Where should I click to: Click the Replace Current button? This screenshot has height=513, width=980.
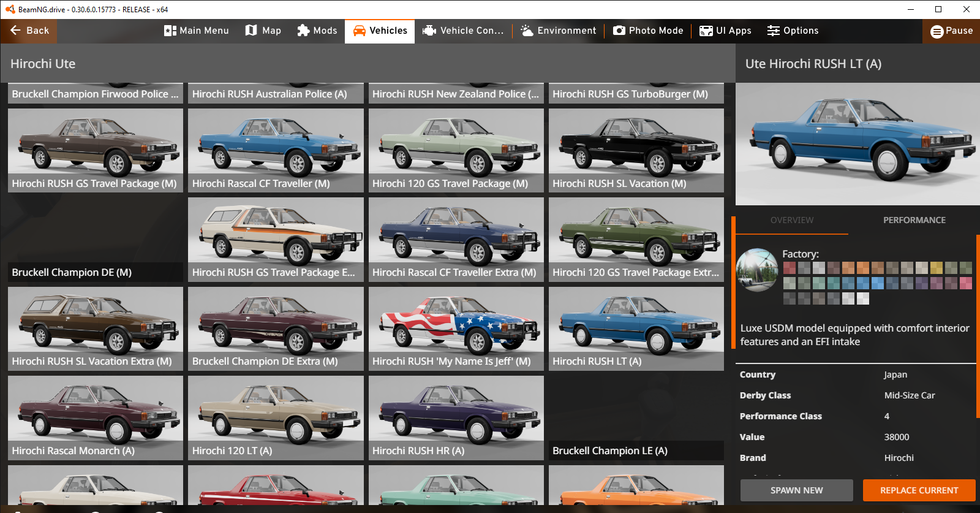click(x=919, y=490)
